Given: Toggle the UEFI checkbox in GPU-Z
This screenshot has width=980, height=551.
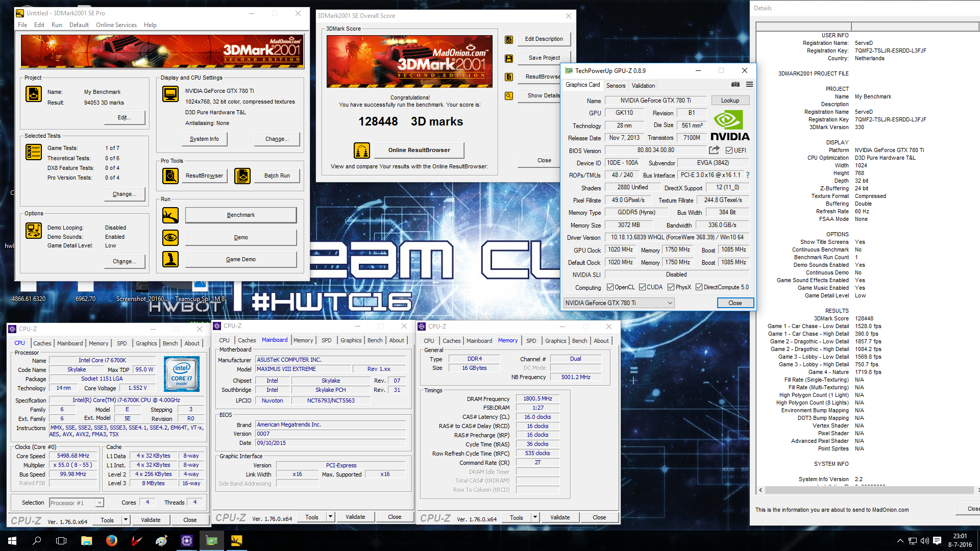Looking at the screenshot, I should click(x=729, y=150).
